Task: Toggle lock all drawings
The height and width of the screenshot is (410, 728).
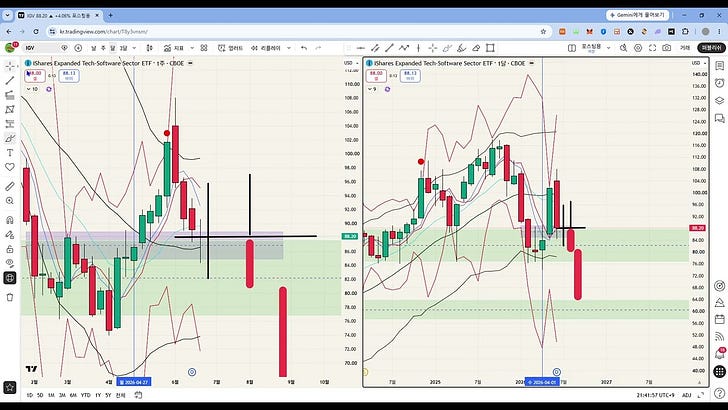Action: click(10, 249)
